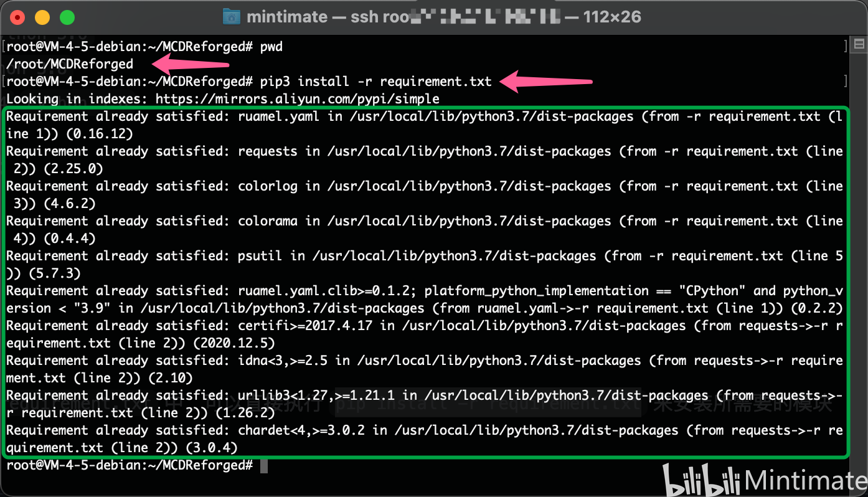Screen dimensions: 868x497
Task: Click the home folder icon in title bar
Action: pyautogui.click(x=231, y=16)
